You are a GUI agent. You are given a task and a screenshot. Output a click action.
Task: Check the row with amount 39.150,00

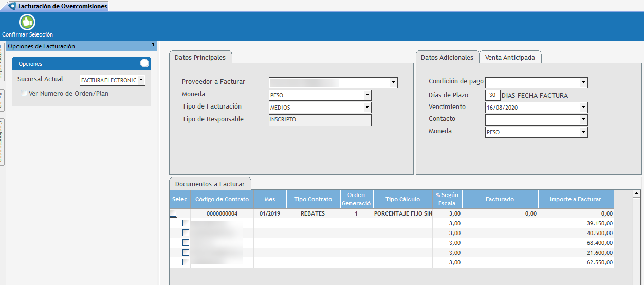[x=186, y=223]
